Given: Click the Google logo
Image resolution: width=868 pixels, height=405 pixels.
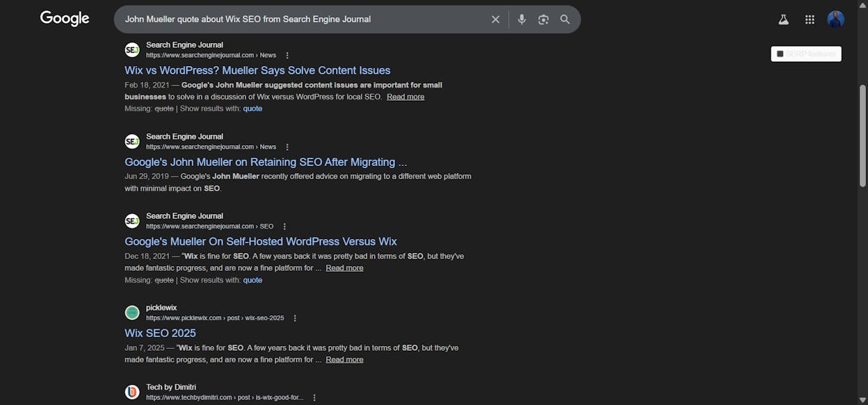Looking at the screenshot, I should 65,19.
